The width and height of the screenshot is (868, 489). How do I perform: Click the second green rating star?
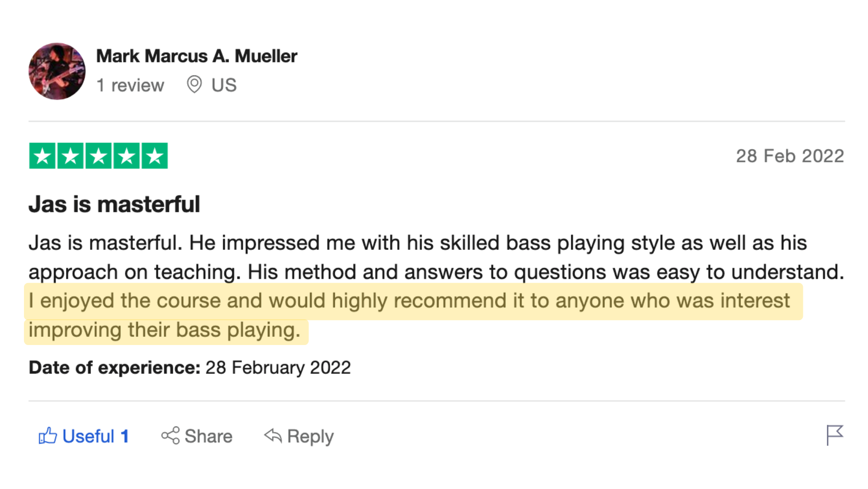(x=70, y=156)
